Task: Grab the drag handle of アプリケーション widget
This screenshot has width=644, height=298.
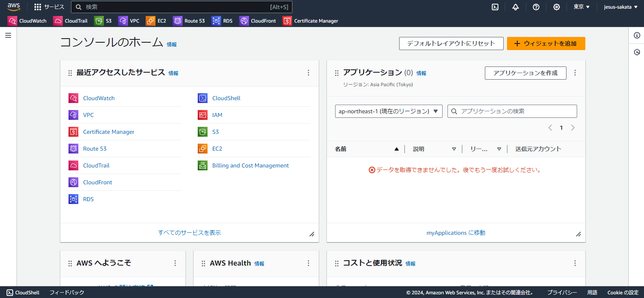Action: coord(337,73)
